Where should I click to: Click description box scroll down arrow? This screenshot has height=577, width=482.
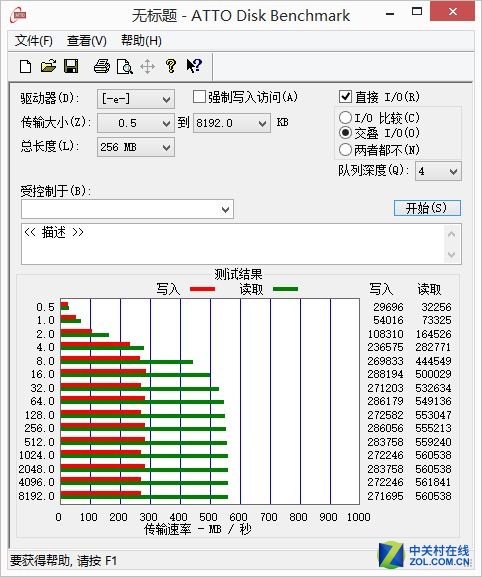[452, 254]
